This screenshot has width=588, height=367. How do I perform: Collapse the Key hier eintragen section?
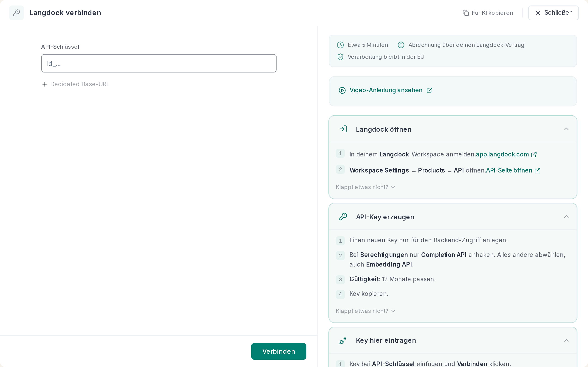tap(566, 340)
